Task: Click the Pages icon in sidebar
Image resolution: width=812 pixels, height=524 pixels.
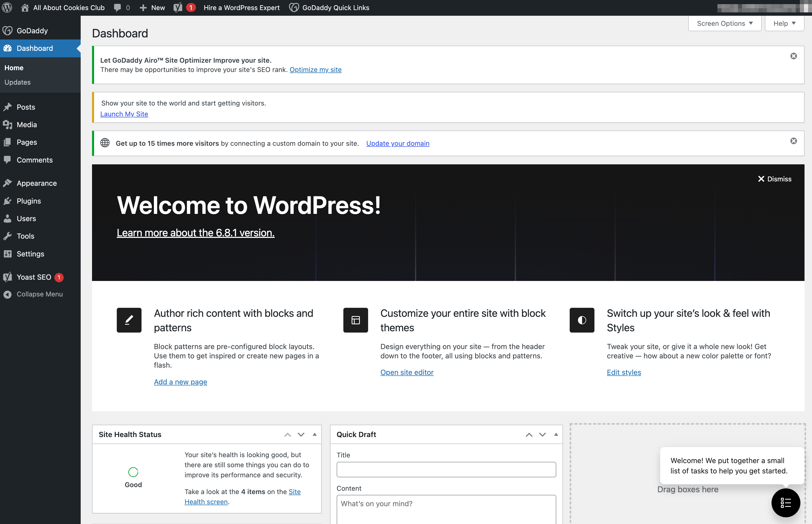Action: click(x=7, y=142)
